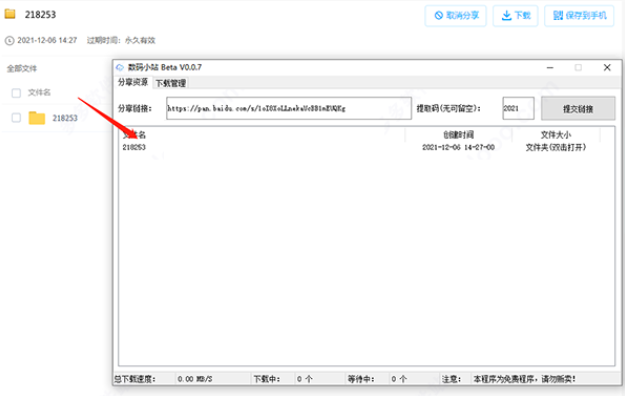This screenshot has width=625, height=396.
Task: Click the 等待中 count in status bar
Action: coord(399,379)
